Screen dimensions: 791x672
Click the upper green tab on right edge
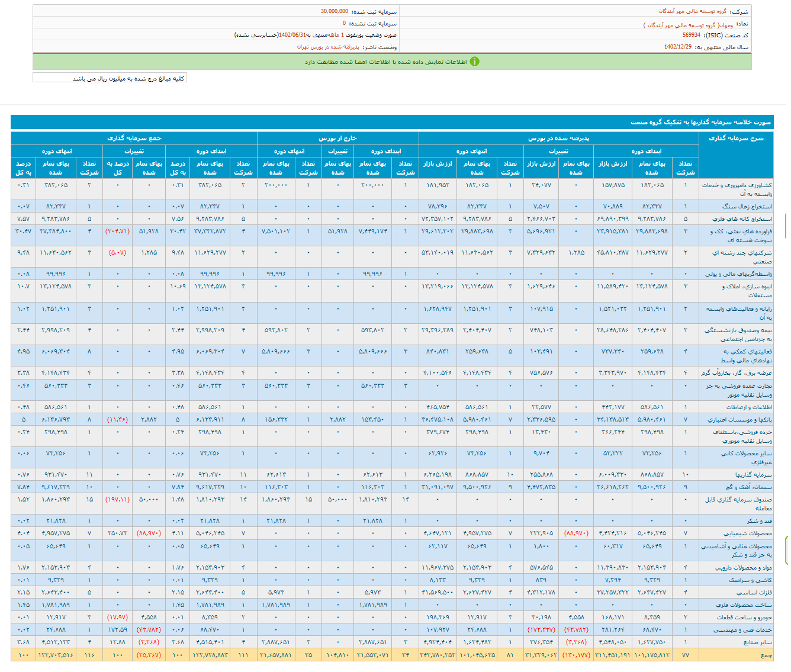point(786,226)
